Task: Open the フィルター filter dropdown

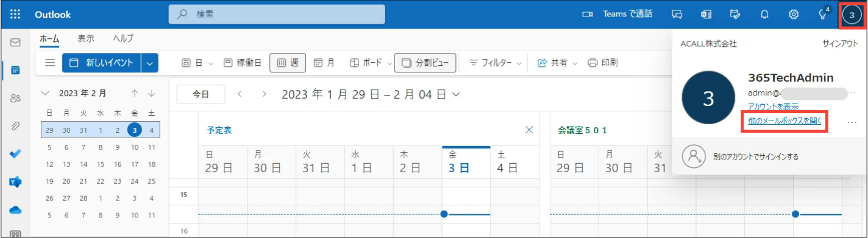Action: [495, 62]
